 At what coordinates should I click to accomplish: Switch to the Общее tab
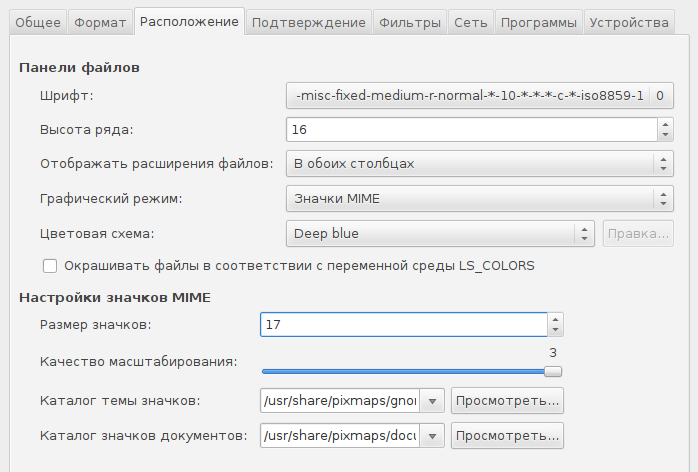coord(38,22)
